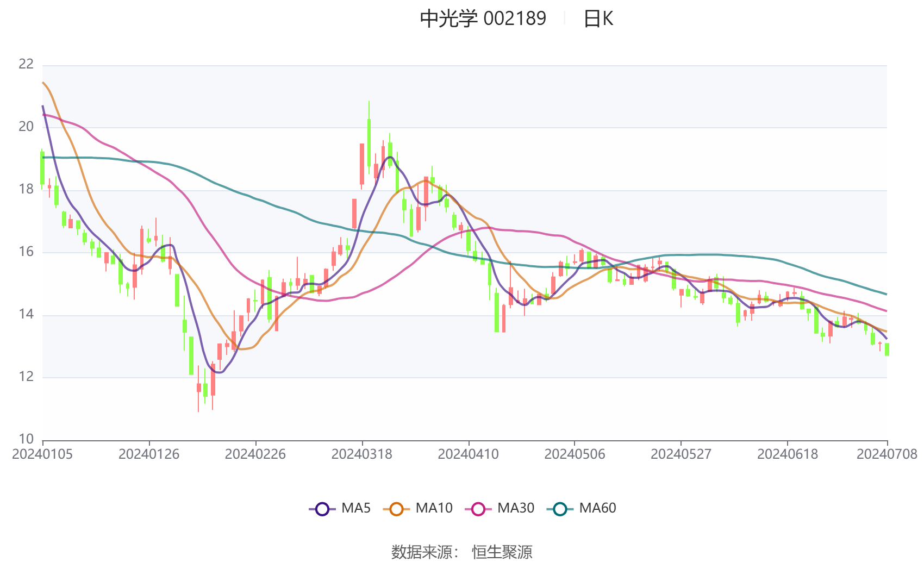This screenshot has width=924, height=562.
Task: Click the 20240226 x-axis date label
Action: [255, 454]
